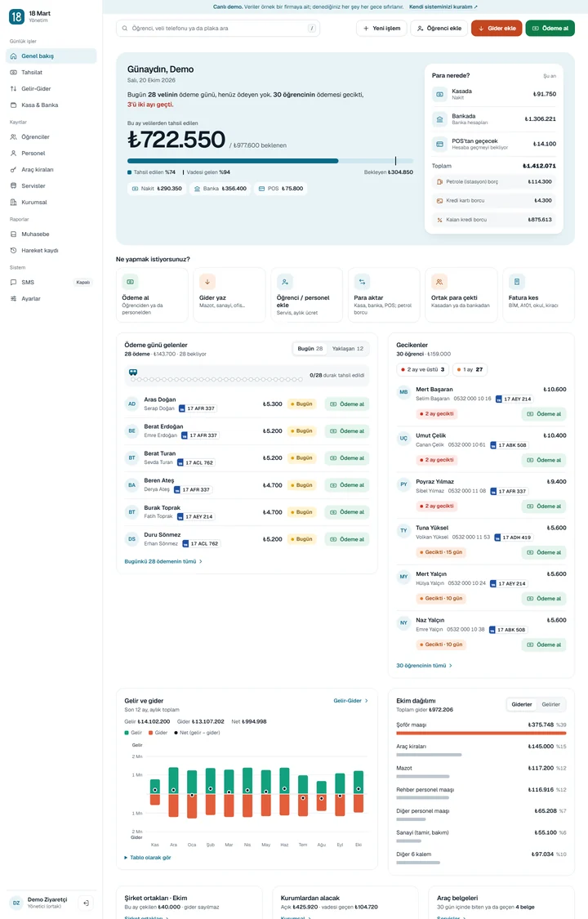Go to Gelir-Gider sidebar page

coord(51,89)
